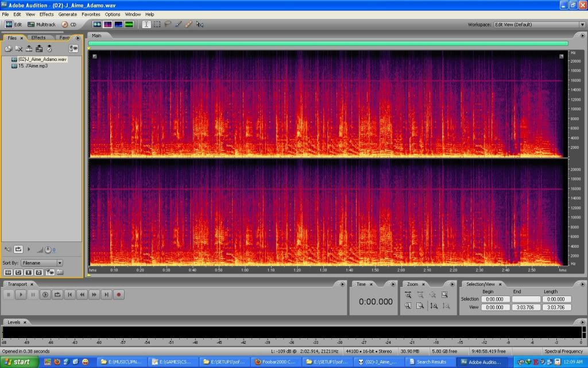The width and height of the screenshot is (588, 368).
Task: Select the Spot Healing Brush tool
Action: (x=188, y=24)
